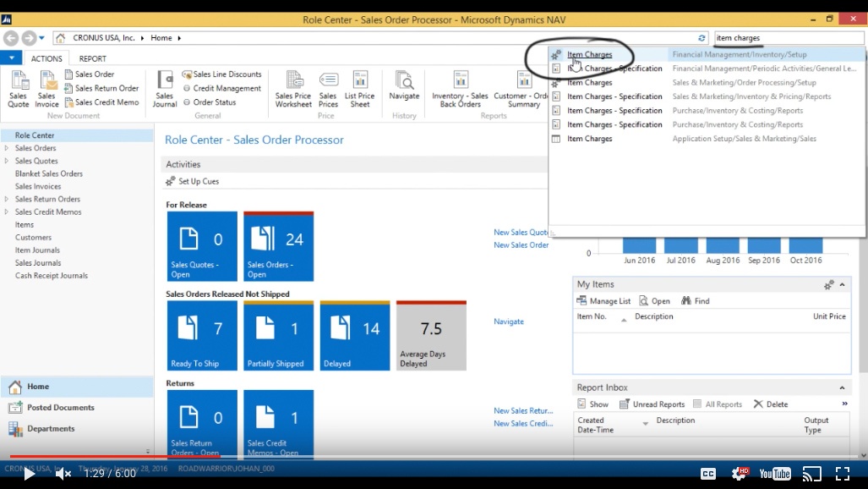Unmute the video audio
The height and width of the screenshot is (489, 868).
click(x=63, y=474)
